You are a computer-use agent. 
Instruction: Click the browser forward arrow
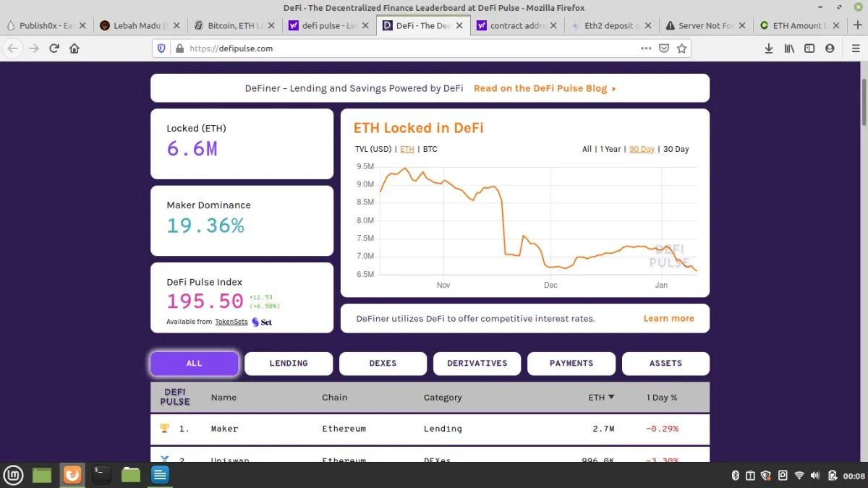[x=33, y=48]
